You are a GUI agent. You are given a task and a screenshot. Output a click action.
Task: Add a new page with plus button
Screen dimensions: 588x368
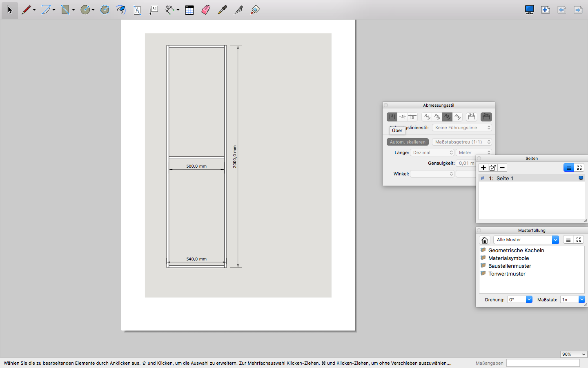[483, 168]
